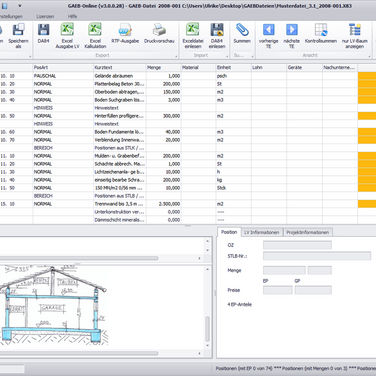Sort by the Kurztext column header
376x376 pixels.
click(x=120, y=67)
